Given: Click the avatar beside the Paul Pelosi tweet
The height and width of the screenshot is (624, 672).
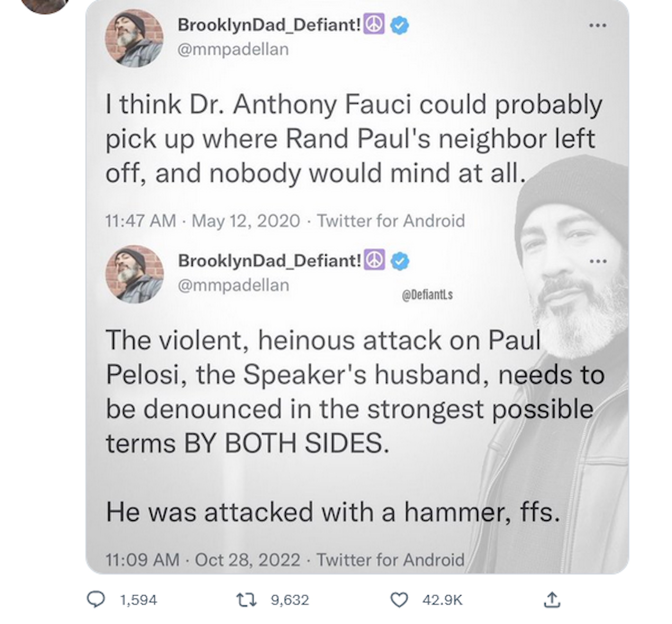Looking at the screenshot, I should [134, 274].
